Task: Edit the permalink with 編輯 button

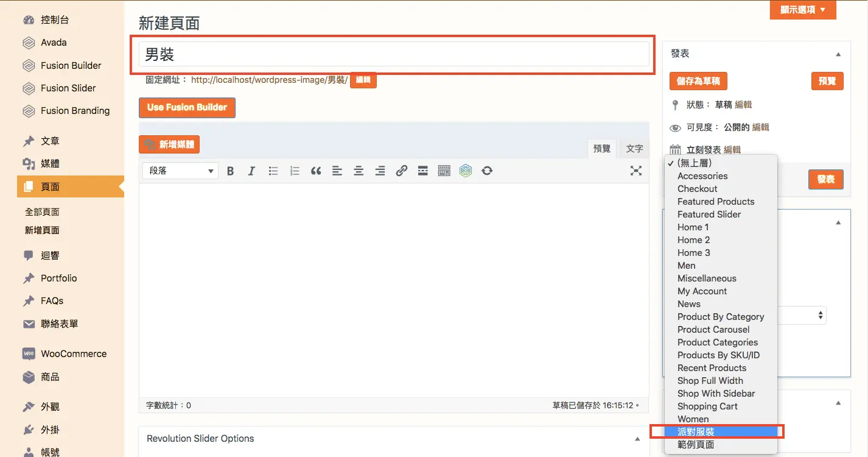Action: 363,80
